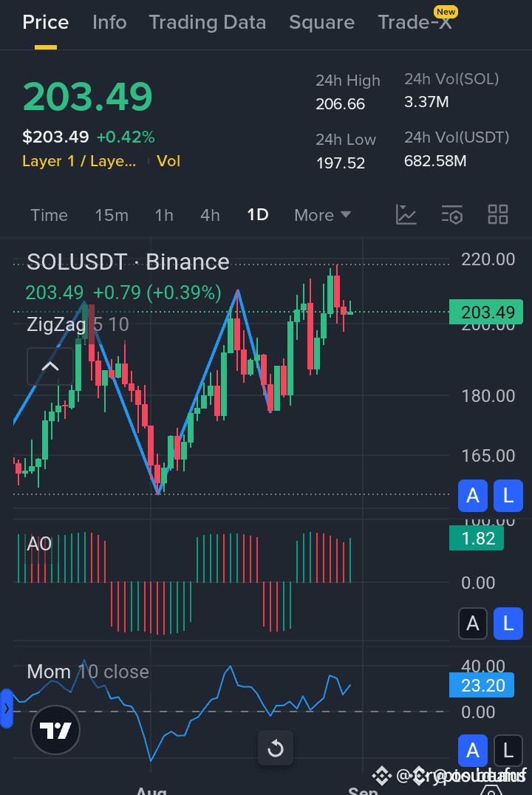Expand the More timeframes dropdown
The width and height of the screenshot is (532, 795).
[x=322, y=215]
